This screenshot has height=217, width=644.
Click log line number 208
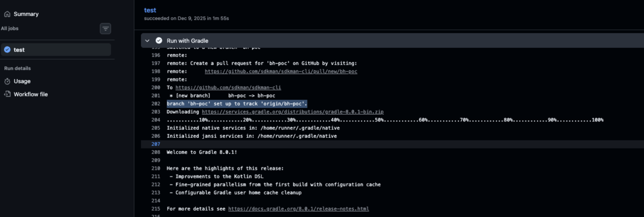(156, 152)
